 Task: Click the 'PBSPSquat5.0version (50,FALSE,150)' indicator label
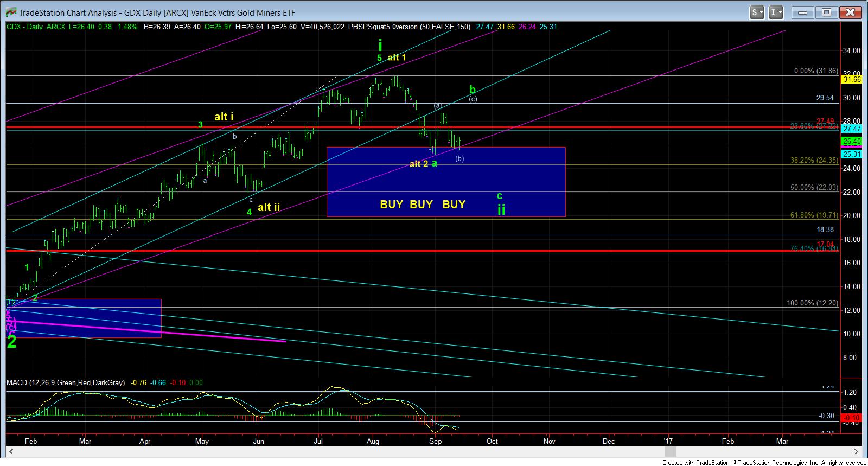click(409, 27)
